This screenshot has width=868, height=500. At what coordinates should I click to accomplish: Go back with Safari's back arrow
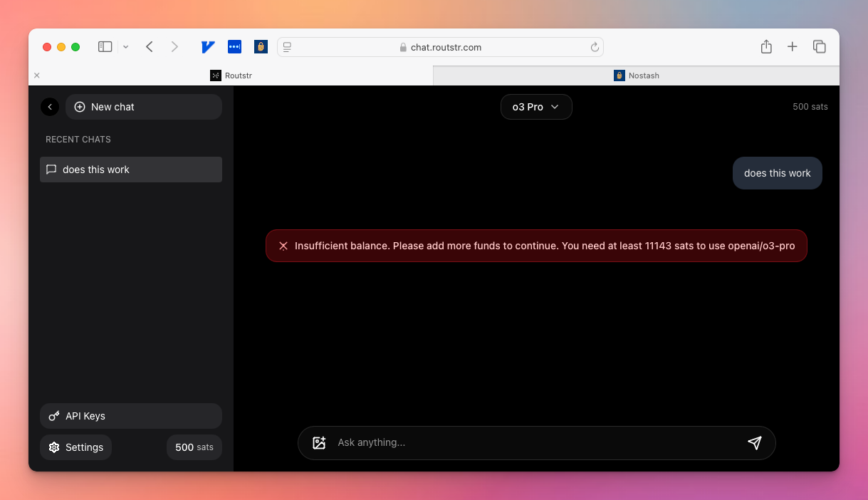pyautogui.click(x=150, y=47)
